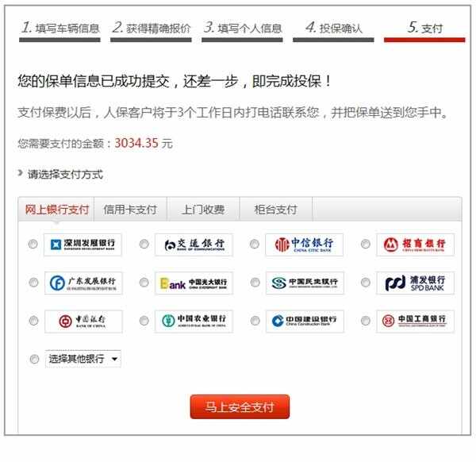Click the China Merchants Bank logo

click(415, 244)
